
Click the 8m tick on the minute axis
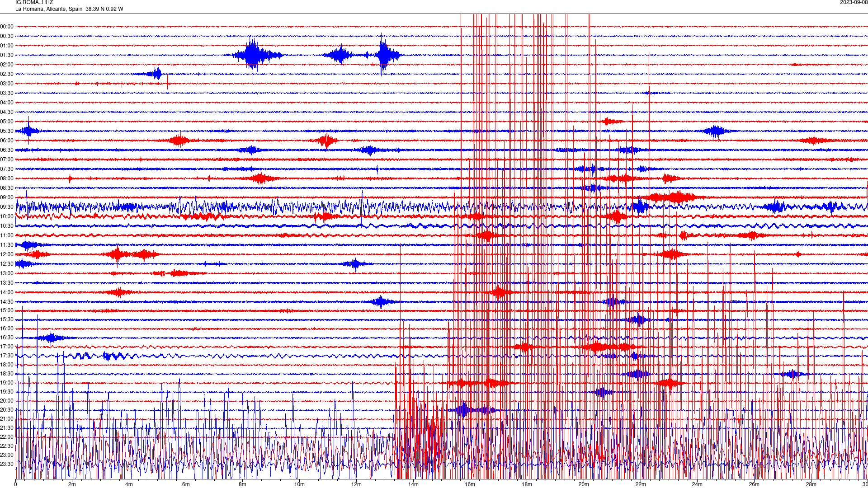[243, 484]
